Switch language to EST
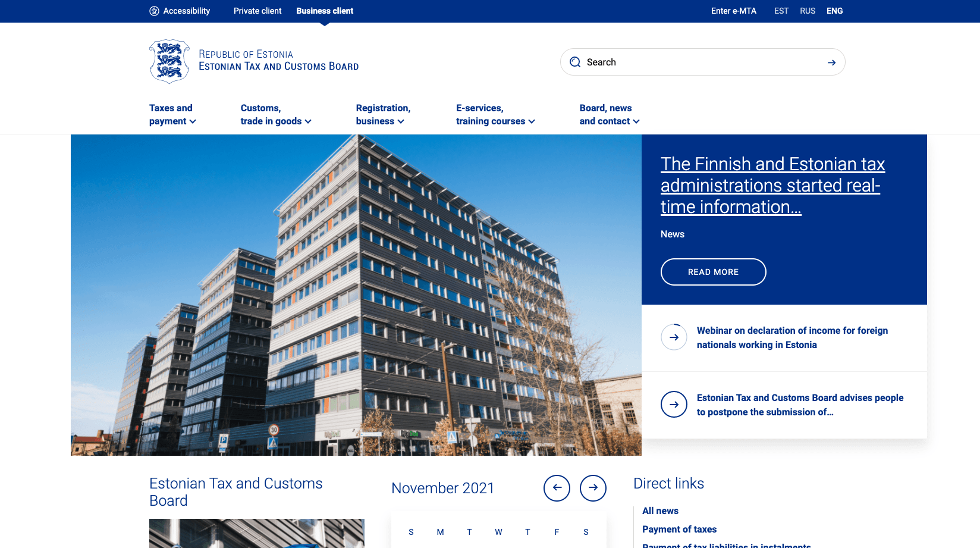 pyautogui.click(x=781, y=11)
